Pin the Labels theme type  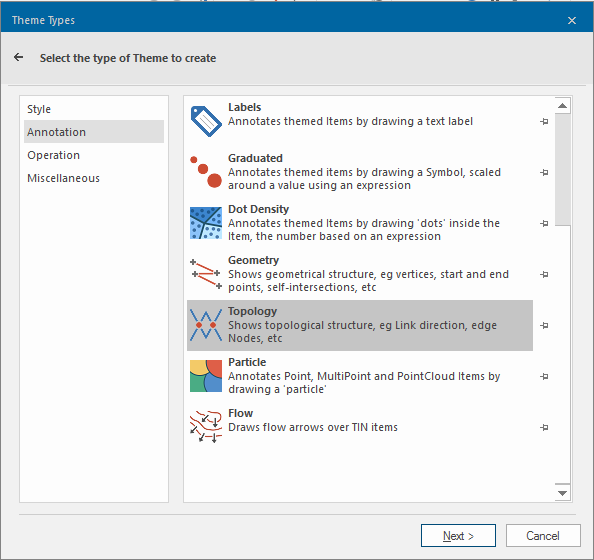point(544,122)
